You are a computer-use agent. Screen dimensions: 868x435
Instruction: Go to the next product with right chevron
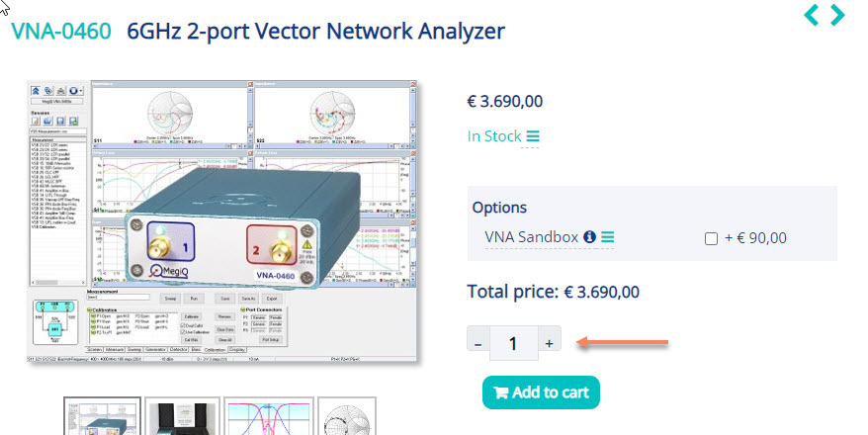pyautogui.click(x=837, y=15)
